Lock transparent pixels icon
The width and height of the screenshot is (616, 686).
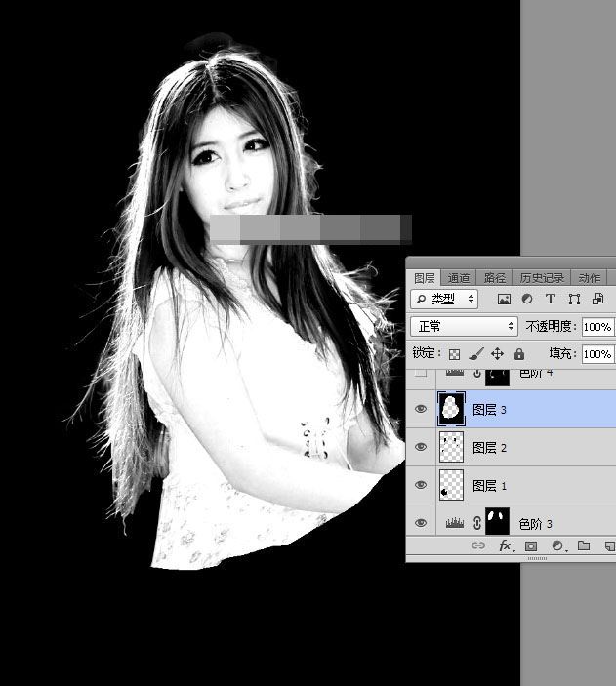tap(454, 354)
